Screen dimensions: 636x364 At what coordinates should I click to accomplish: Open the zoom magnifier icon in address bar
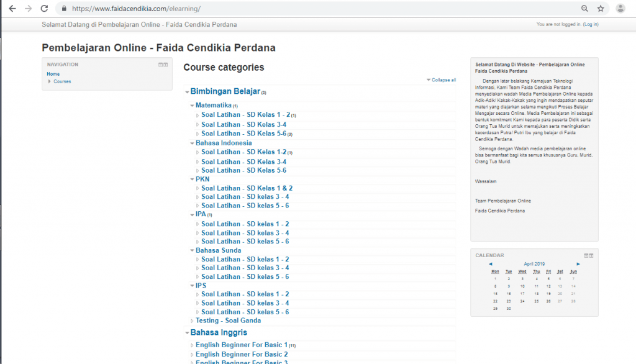coord(584,9)
